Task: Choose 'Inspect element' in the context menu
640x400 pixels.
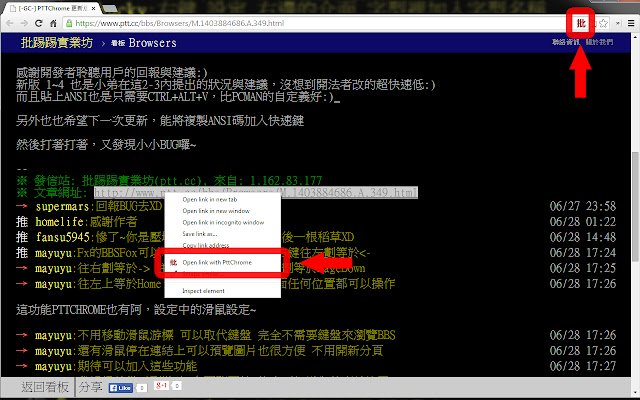Action: [203, 291]
